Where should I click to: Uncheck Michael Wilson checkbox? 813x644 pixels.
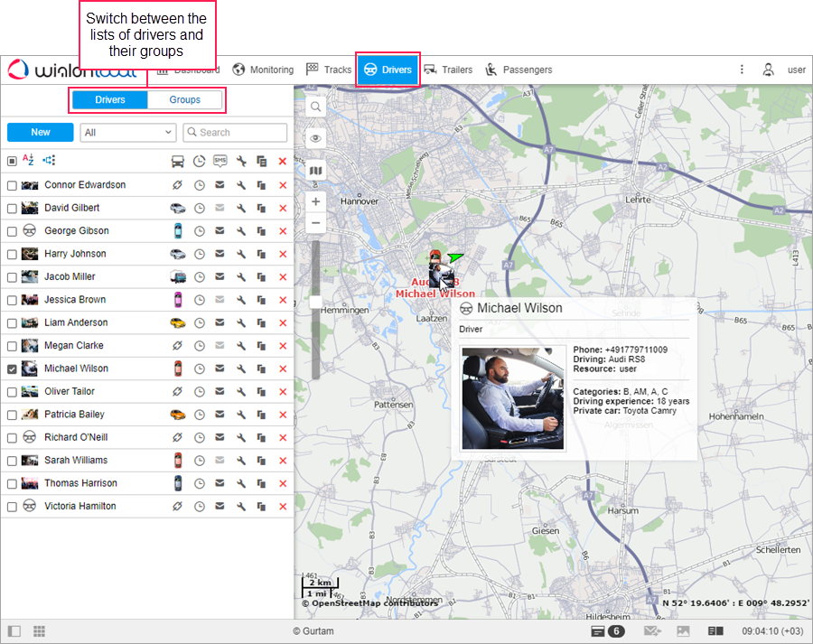[12, 369]
